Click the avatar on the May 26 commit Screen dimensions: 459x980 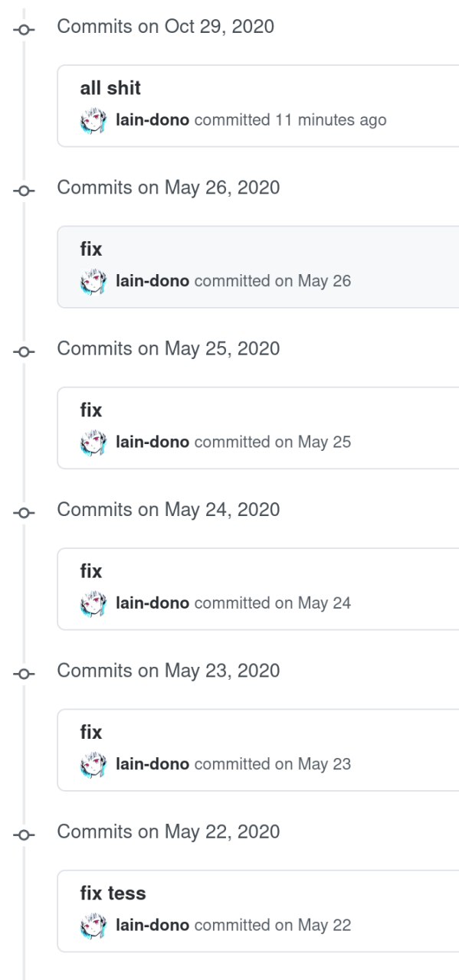pos(93,281)
